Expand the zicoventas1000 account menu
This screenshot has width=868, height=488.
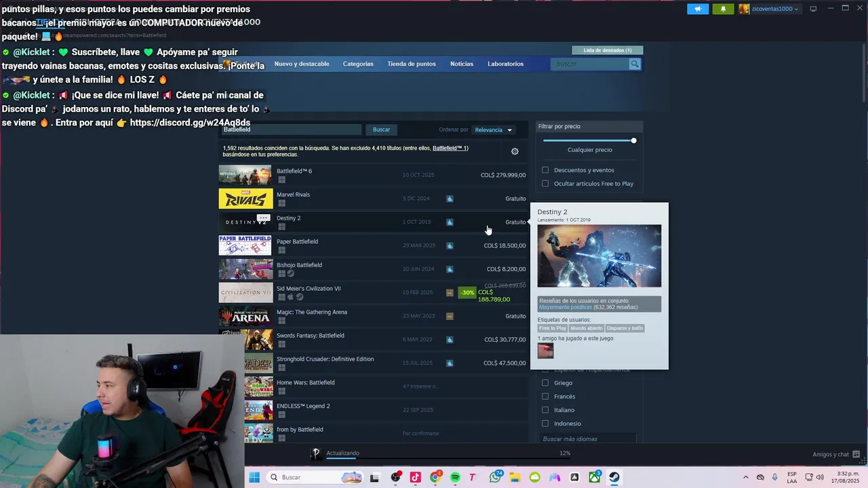769,9
